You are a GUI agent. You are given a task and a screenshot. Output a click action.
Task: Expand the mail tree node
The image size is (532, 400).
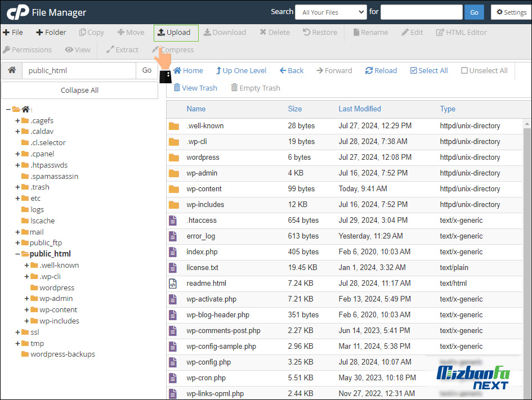pyautogui.click(x=17, y=232)
